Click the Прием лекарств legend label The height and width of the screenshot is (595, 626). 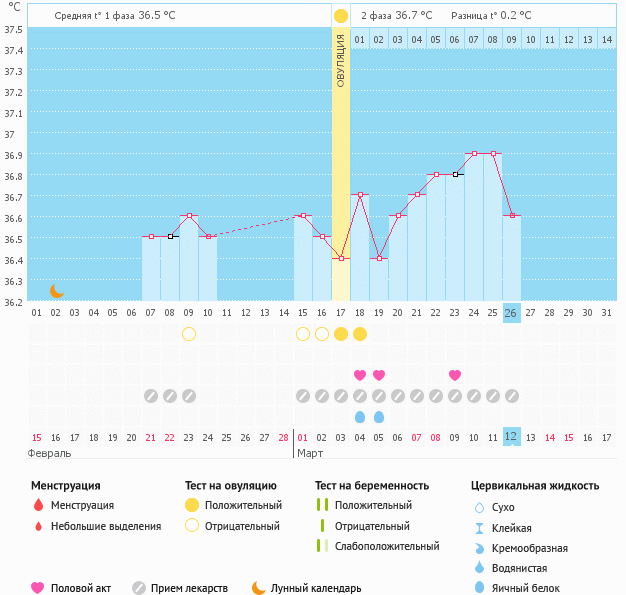189,588
